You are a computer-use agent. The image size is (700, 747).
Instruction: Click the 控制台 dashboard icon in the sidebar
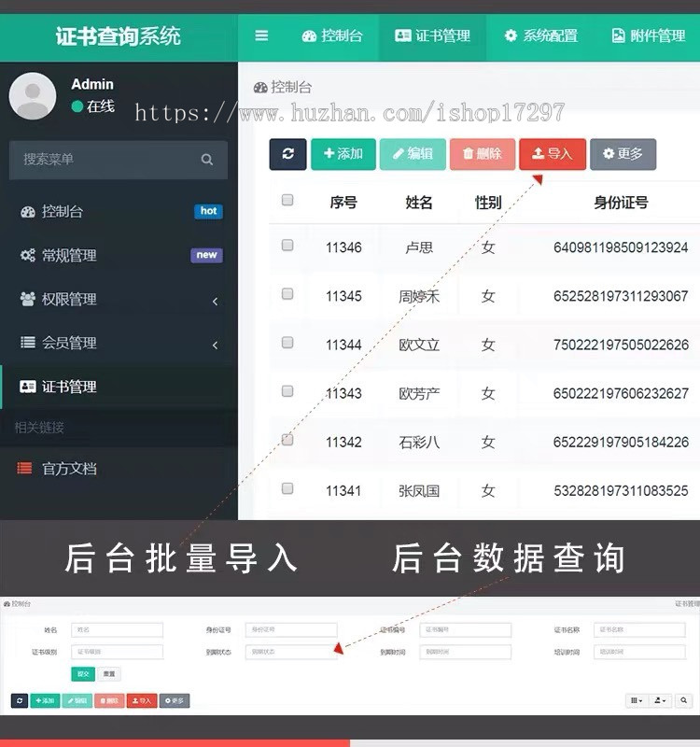(x=28, y=212)
